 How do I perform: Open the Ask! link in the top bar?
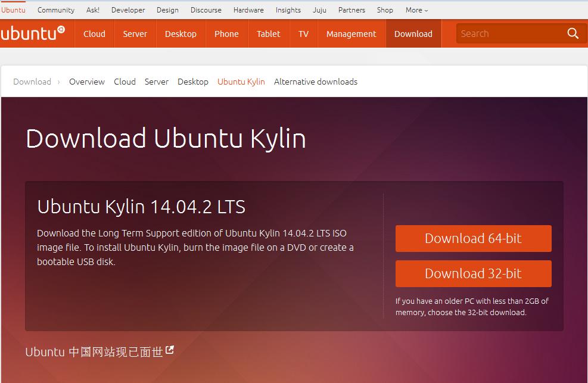[92, 10]
